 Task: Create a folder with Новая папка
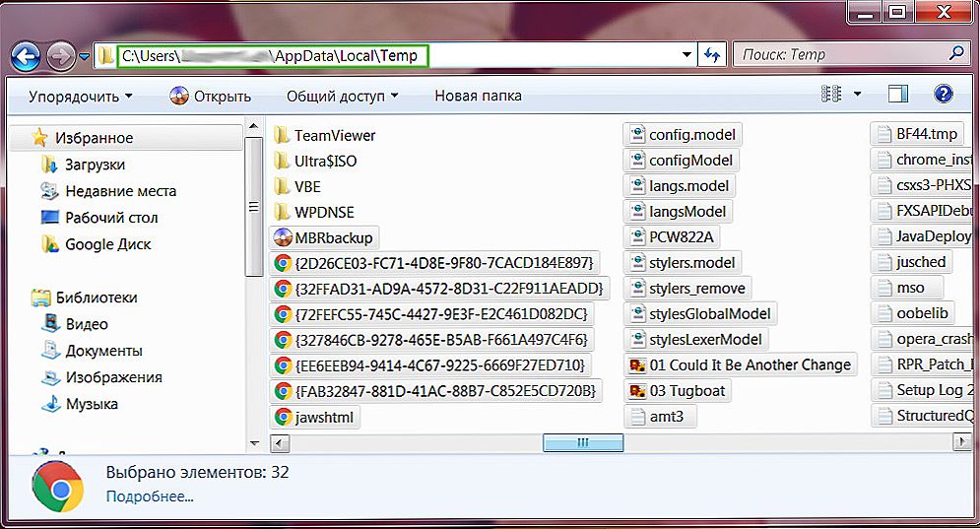tap(478, 96)
